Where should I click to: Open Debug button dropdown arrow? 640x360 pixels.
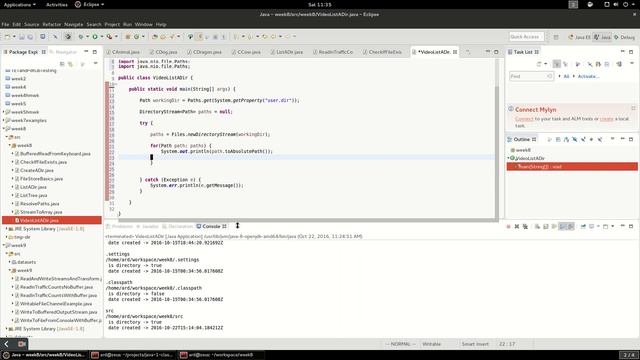click(x=87, y=37)
